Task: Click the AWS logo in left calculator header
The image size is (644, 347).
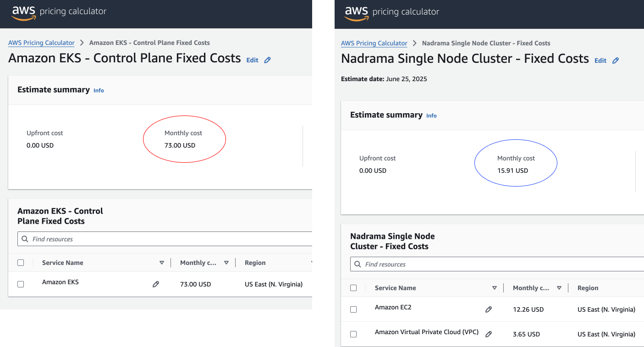Action: click(24, 12)
